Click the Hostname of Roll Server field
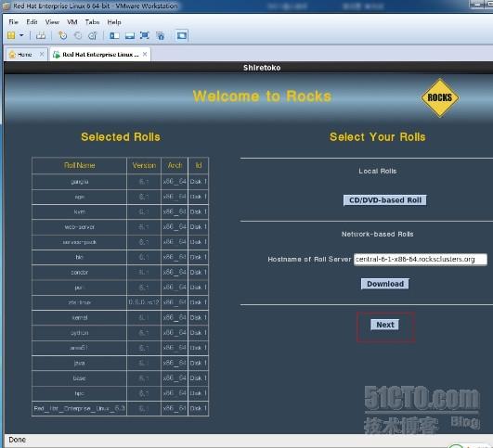The image size is (493, 448). (421, 260)
